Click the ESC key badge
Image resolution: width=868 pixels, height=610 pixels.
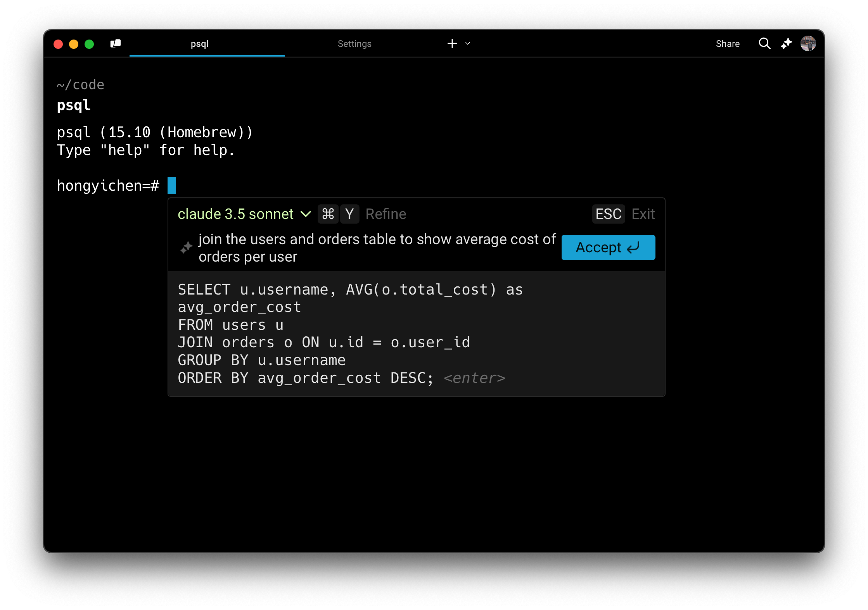[x=608, y=214]
